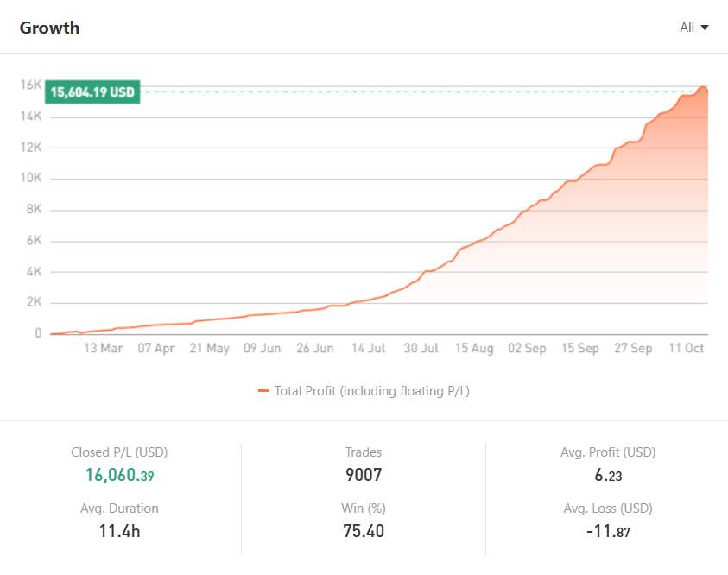Select the 13 Mar date on the axis
This screenshot has width=728, height=575.
(103, 349)
